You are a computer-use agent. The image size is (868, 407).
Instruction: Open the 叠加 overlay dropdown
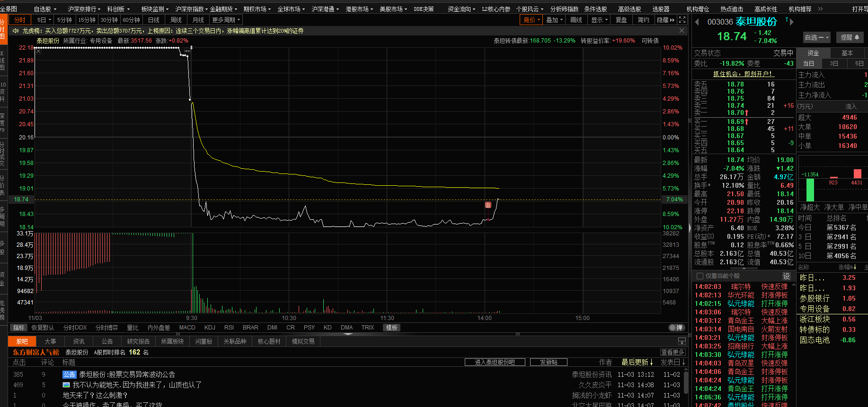tap(555, 20)
